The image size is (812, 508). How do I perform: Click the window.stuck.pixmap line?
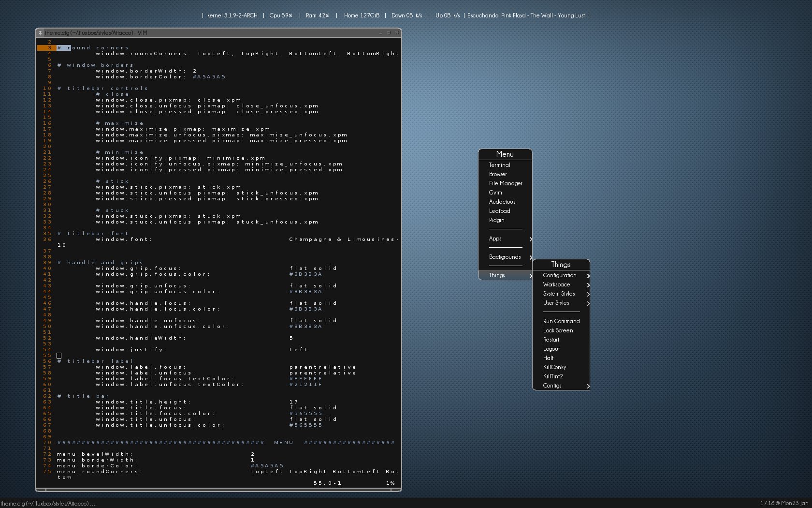[x=168, y=216]
